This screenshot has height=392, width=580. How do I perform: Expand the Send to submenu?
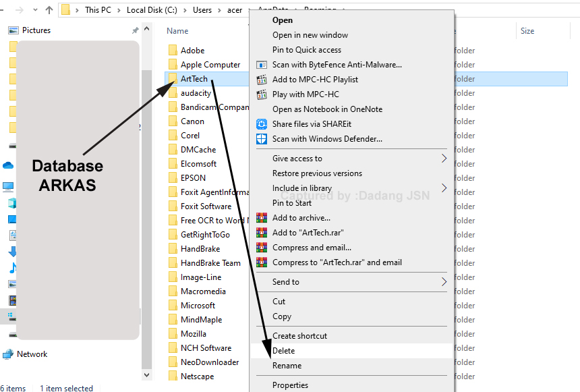444,282
